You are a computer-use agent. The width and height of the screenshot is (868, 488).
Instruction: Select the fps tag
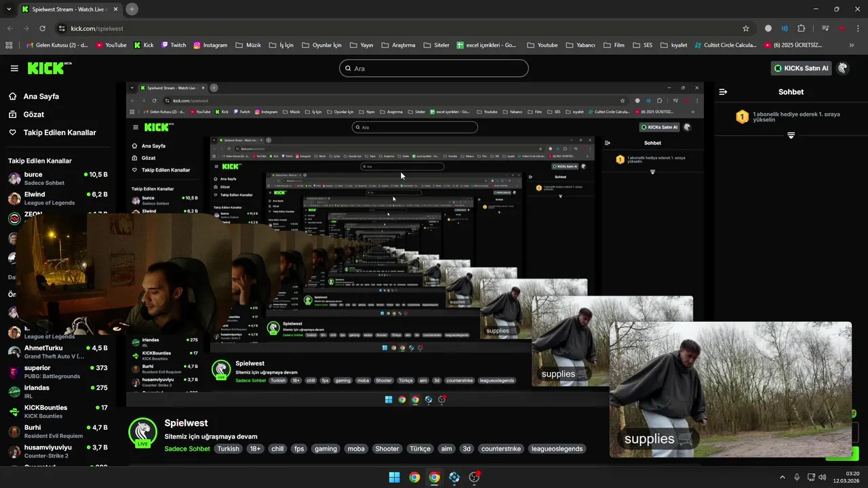point(299,449)
